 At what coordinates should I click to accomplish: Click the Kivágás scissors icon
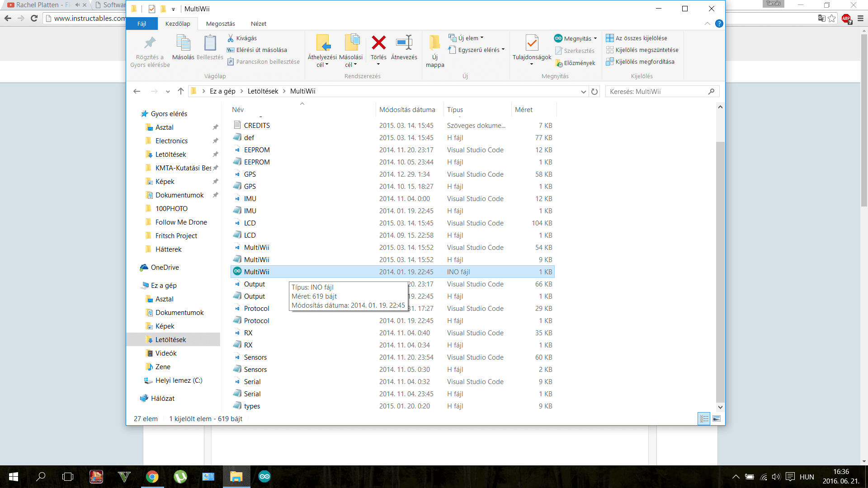[231, 38]
